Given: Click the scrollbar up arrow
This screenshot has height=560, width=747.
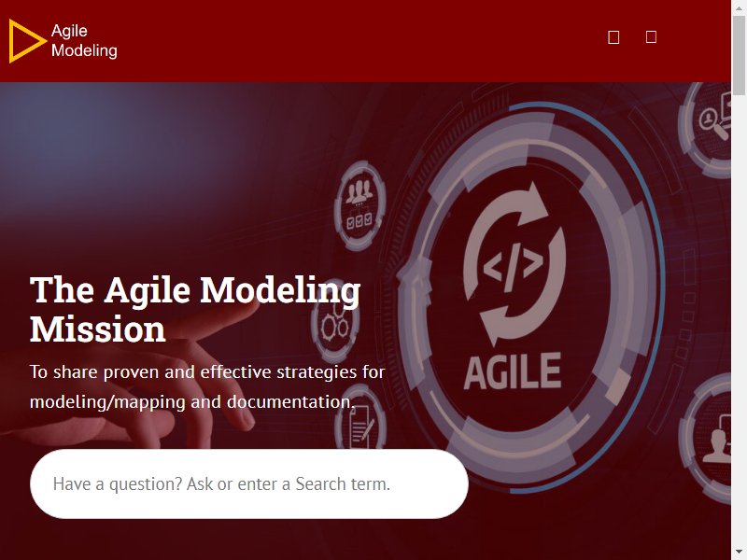Looking at the screenshot, I should [x=739, y=7].
